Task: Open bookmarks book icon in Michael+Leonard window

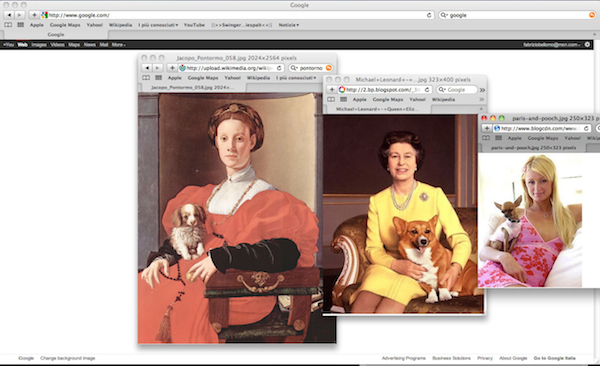Action: pos(331,99)
